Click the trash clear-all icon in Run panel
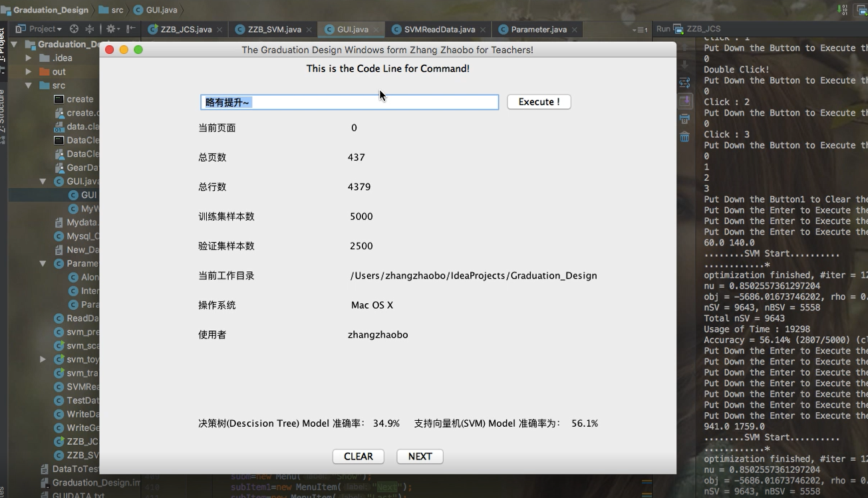The image size is (868, 498). pos(684,137)
